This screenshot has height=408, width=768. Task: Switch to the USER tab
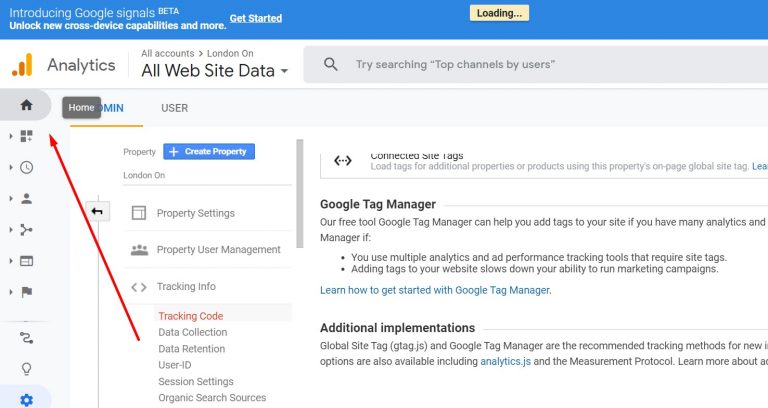[174, 108]
